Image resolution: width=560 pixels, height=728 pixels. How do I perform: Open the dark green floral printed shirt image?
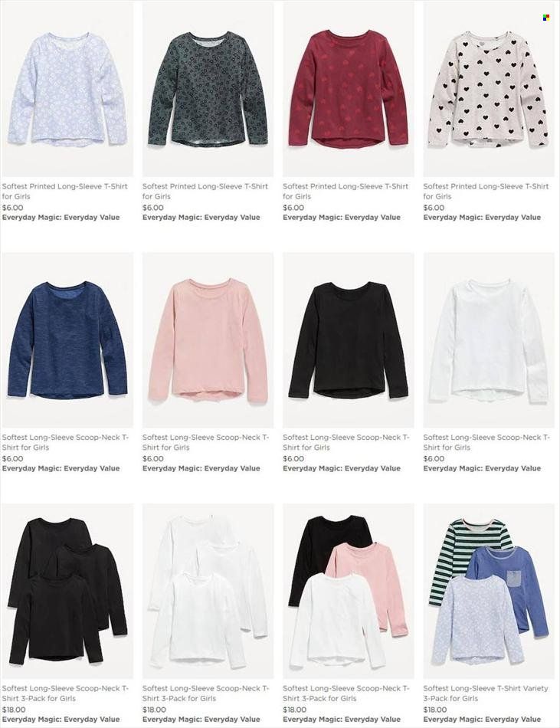pos(208,89)
